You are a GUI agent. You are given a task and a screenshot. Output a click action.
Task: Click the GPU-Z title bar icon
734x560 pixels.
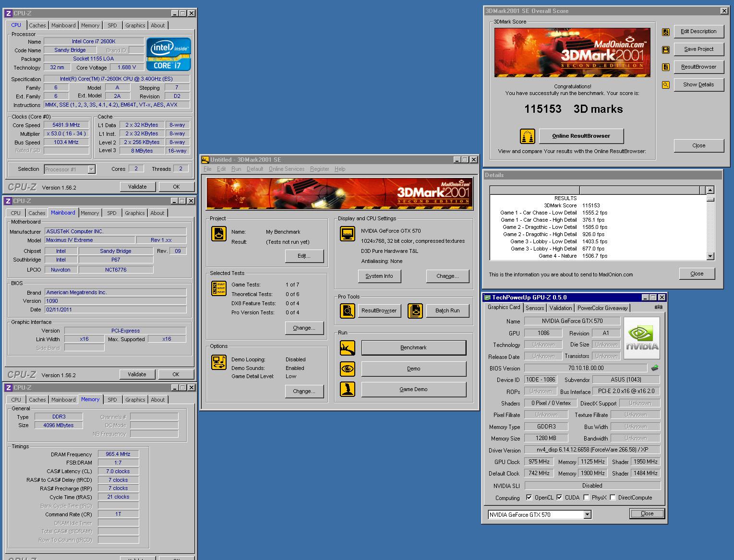pyautogui.click(x=488, y=298)
